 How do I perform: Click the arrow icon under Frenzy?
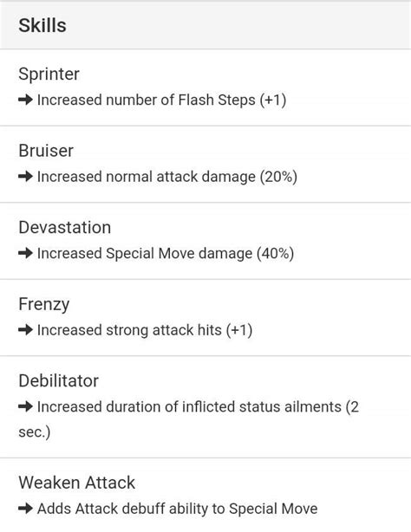[25, 330]
